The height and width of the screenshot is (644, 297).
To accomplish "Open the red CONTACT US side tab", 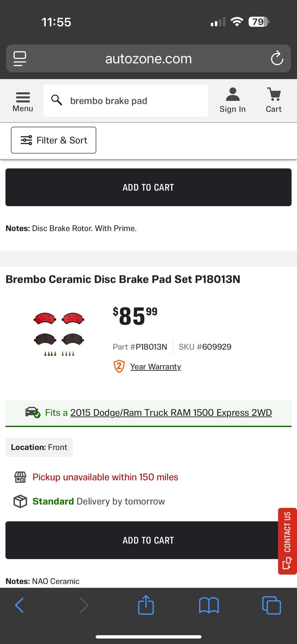I will point(287,541).
